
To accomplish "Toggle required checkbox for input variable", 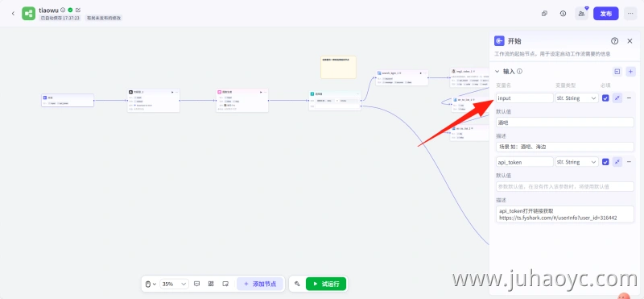I will tap(605, 98).
